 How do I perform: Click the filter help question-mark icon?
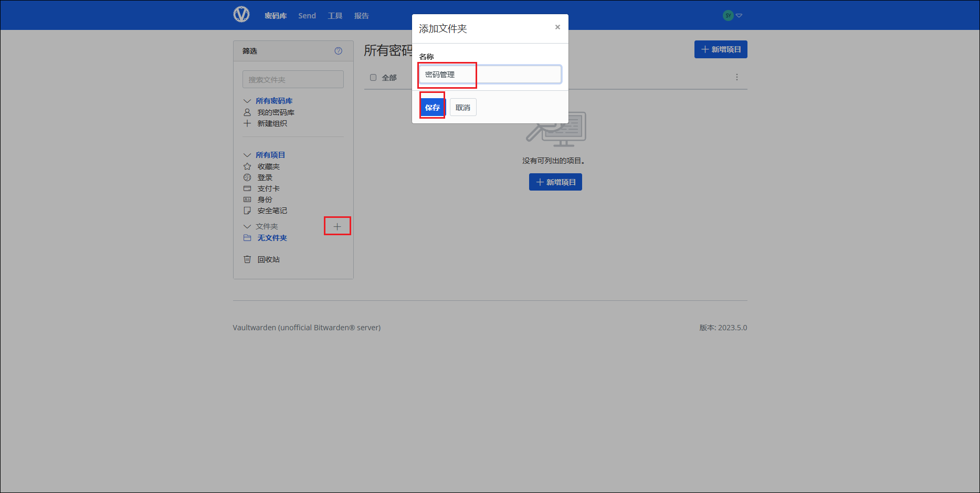[338, 51]
